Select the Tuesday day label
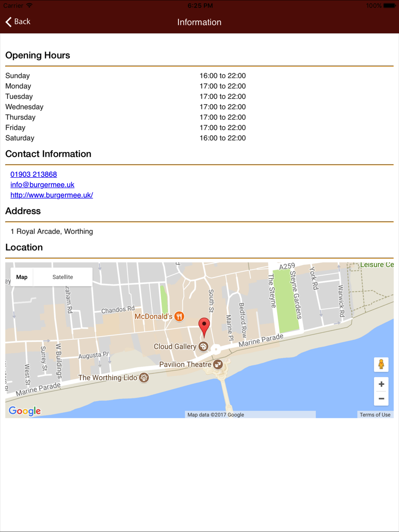This screenshot has width=399, height=532. (x=19, y=97)
